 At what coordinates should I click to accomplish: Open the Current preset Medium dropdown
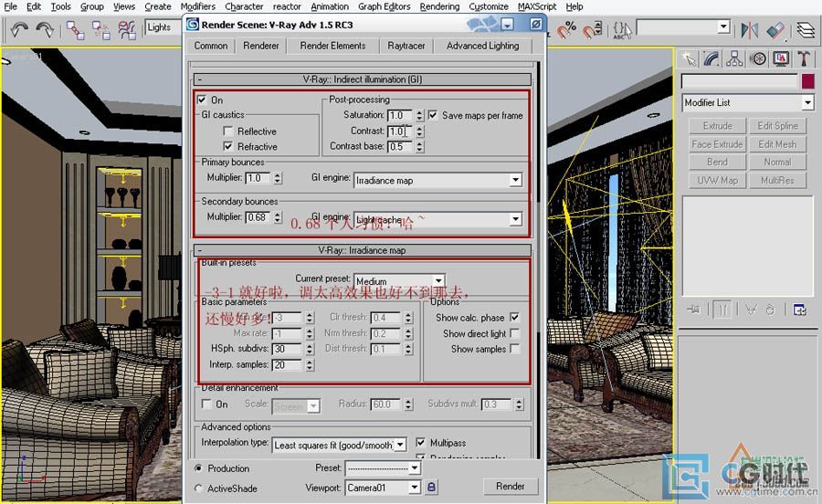point(438,281)
